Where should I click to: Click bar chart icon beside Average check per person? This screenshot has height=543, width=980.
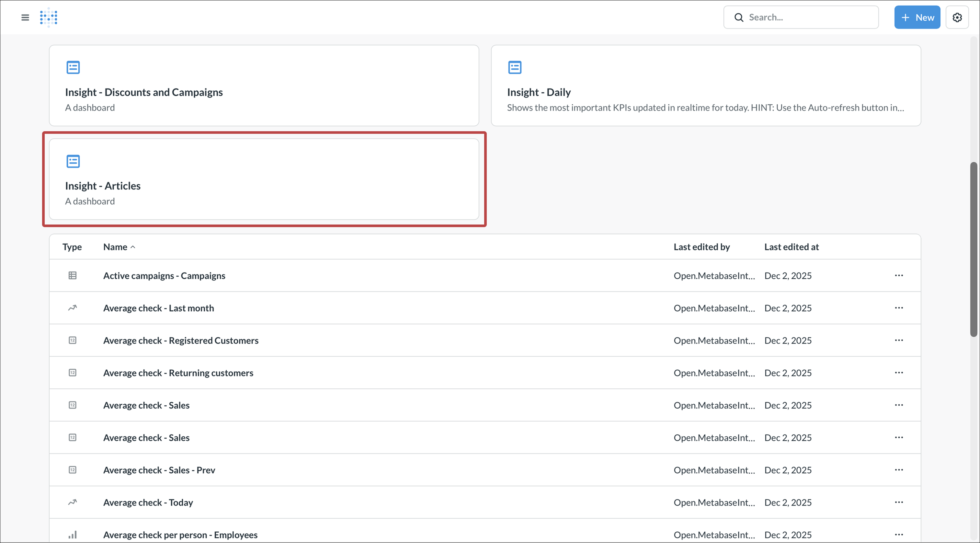coord(72,535)
